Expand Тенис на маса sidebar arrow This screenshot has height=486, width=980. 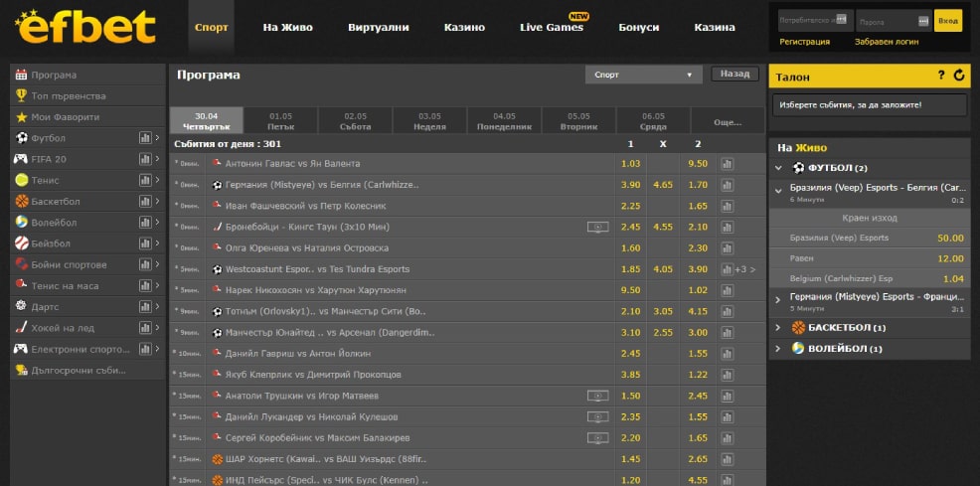[157, 285]
